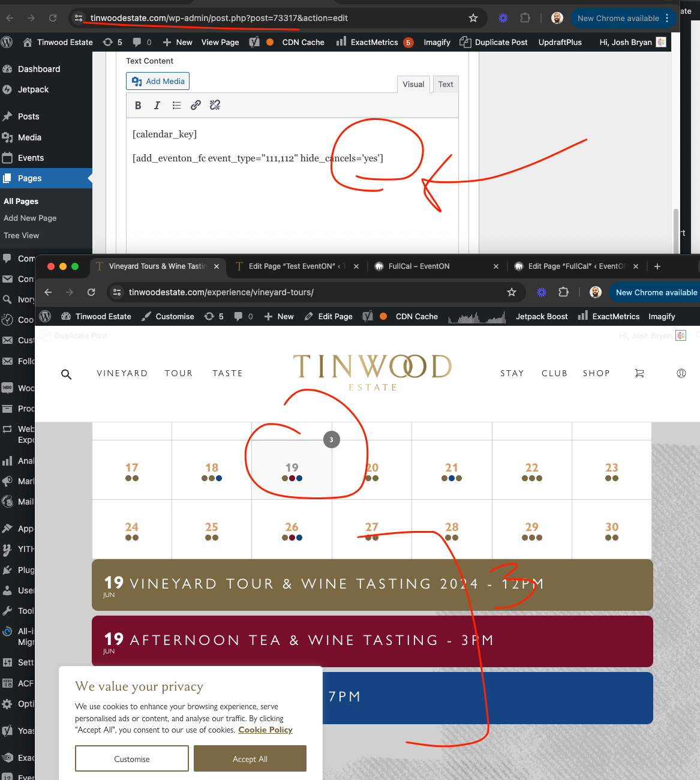The width and height of the screenshot is (700, 780).
Task: Select calendar date 22
Action: 532,470
